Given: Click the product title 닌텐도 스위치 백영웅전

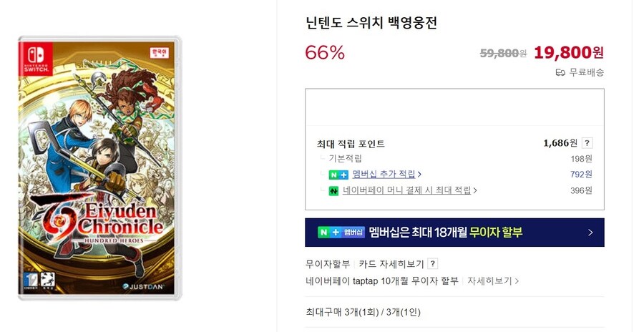Looking at the screenshot, I should [371, 22].
